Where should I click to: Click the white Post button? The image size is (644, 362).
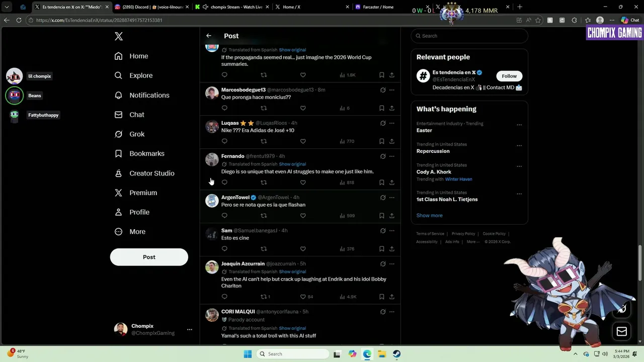pos(149,257)
